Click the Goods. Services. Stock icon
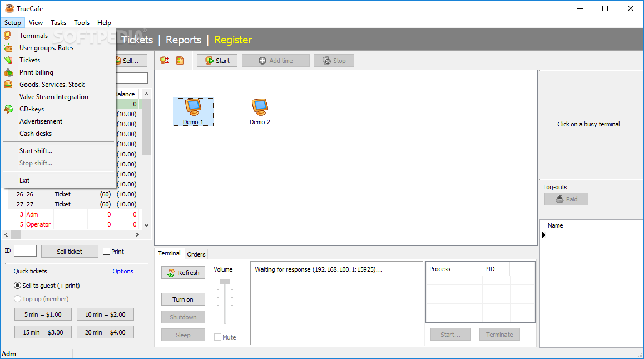 tap(8, 84)
